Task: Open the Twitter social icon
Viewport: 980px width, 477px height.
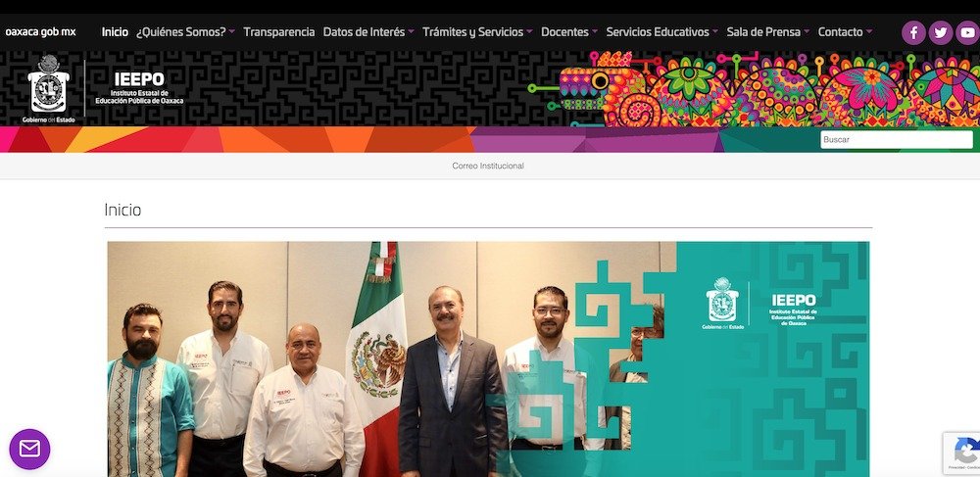Action: pyautogui.click(x=940, y=32)
